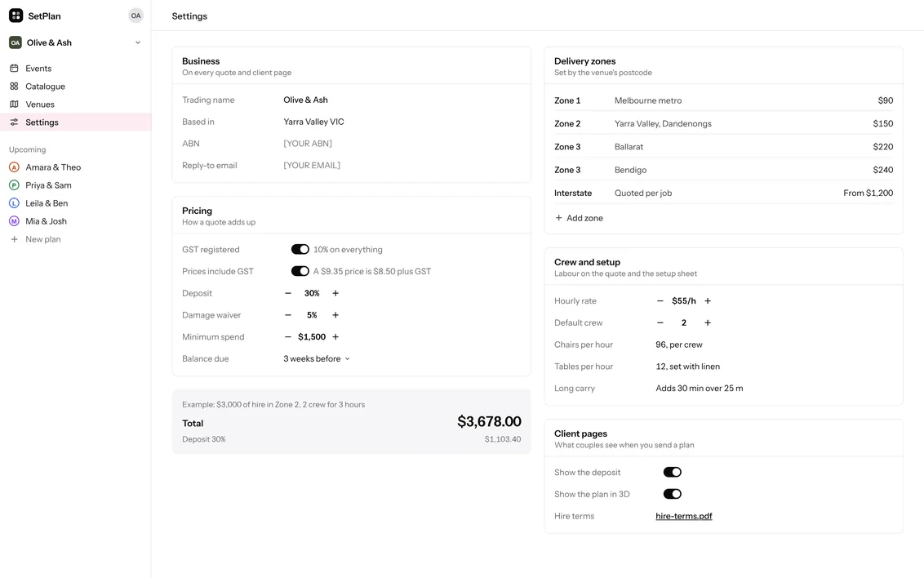Increase the Damage waiver percentage
The width and height of the screenshot is (924, 578).
(335, 314)
